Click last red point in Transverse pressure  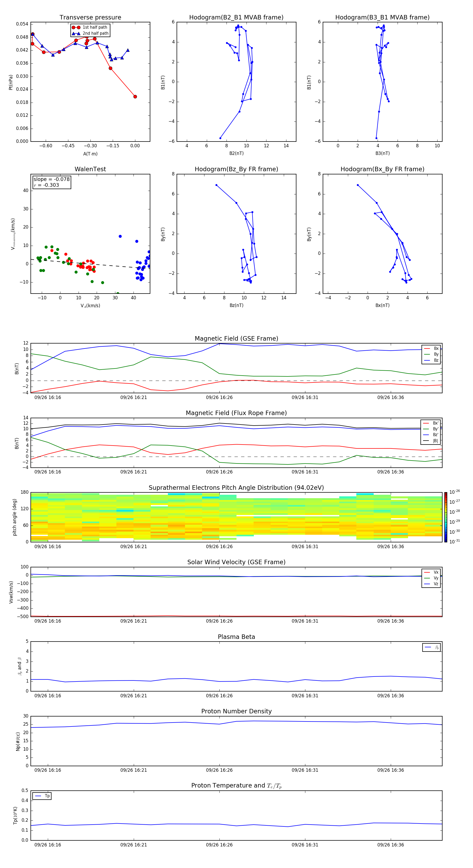135,97
